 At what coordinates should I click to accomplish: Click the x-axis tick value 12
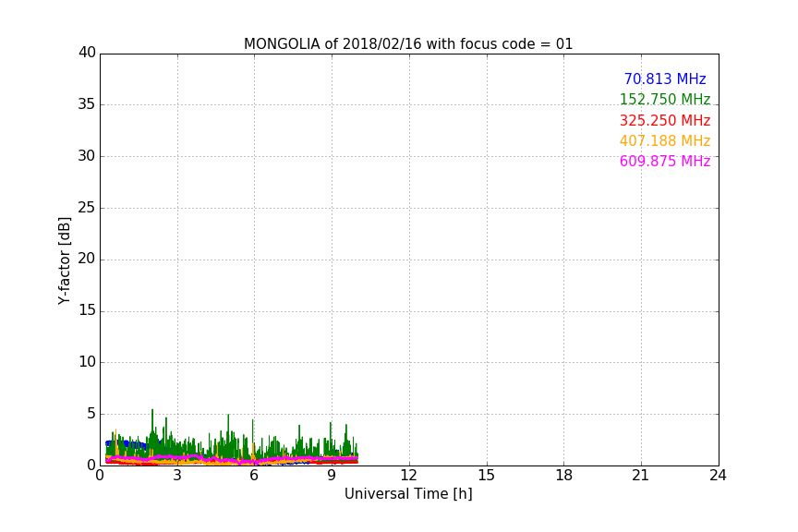(408, 476)
